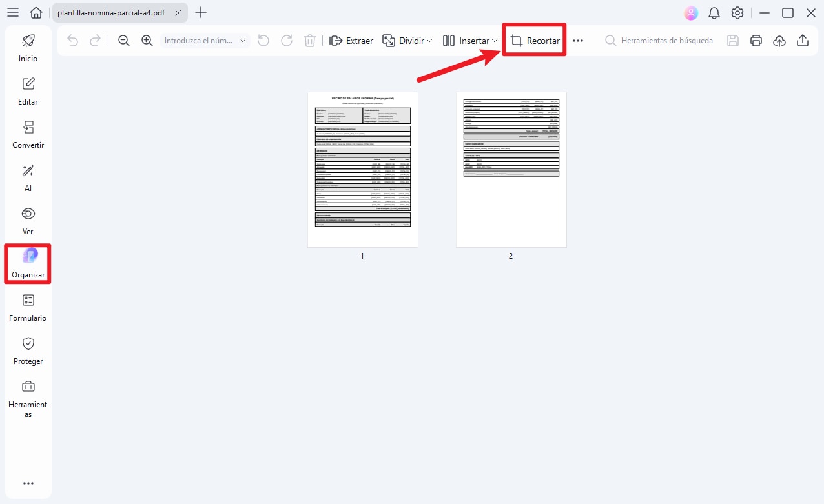
Task: Click the Extraer button
Action: [x=351, y=41]
